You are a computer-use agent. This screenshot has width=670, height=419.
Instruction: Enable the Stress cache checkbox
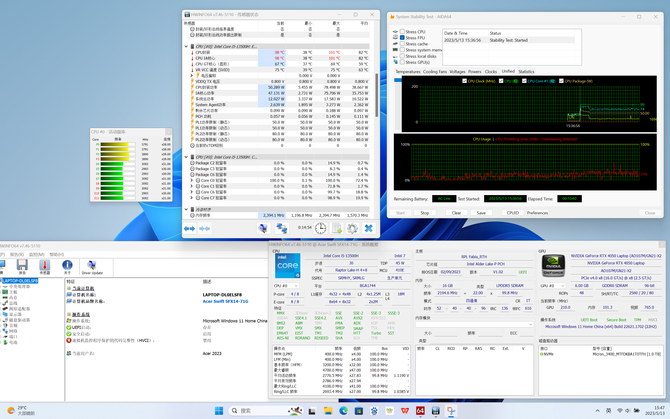[x=402, y=44]
